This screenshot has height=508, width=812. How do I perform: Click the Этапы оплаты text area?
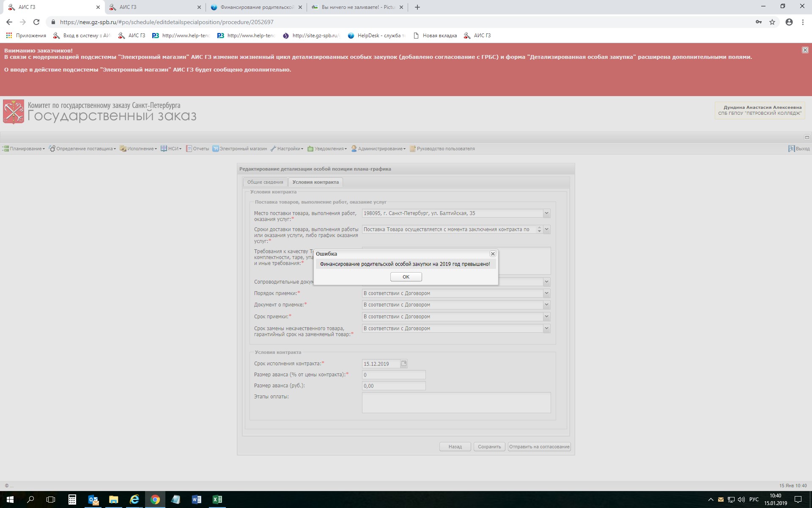[456, 402]
